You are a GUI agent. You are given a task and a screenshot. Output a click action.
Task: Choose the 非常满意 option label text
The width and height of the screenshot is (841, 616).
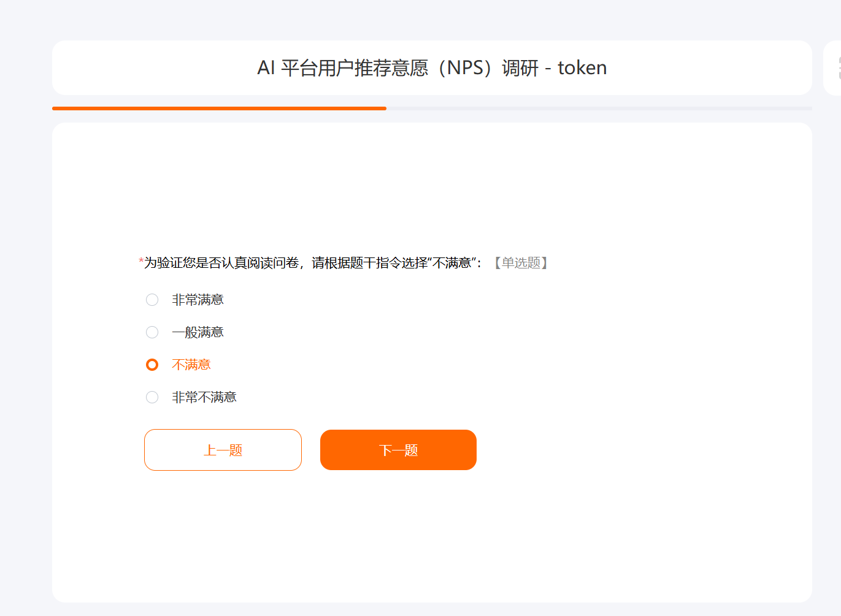tap(198, 300)
